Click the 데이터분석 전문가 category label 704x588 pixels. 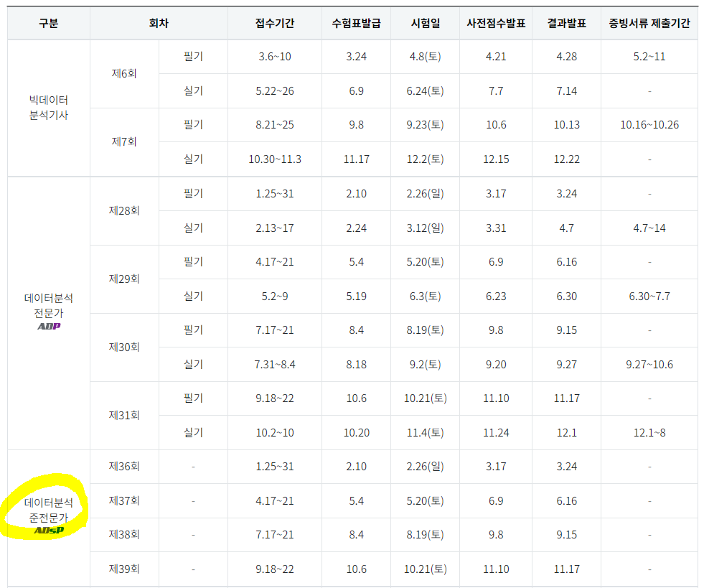point(49,305)
